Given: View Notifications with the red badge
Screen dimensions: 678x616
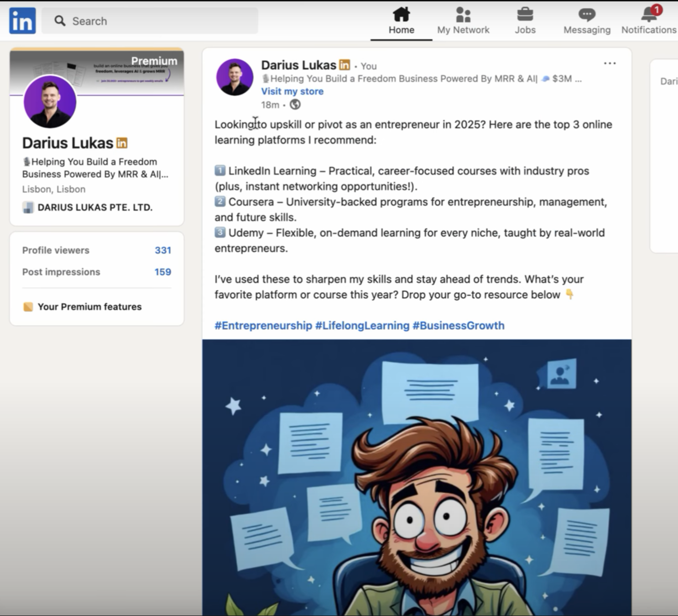Looking at the screenshot, I should (x=648, y=21).
